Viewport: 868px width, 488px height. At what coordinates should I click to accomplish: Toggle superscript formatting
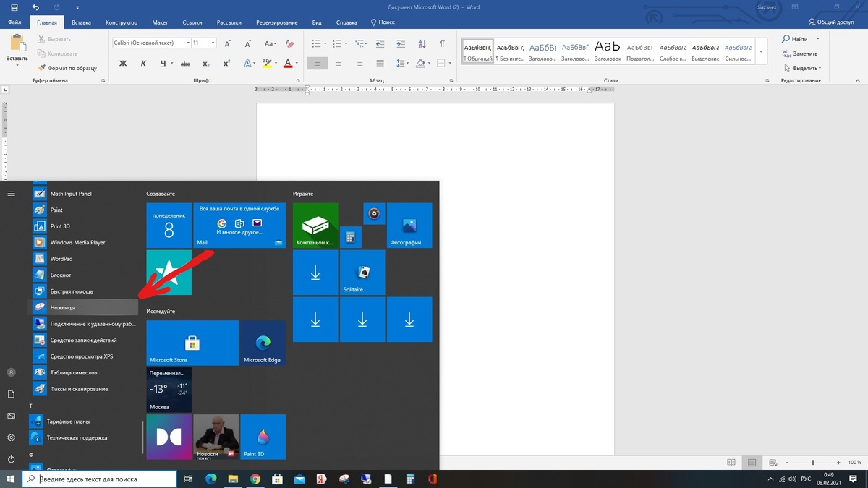click(x=226, y=64)
